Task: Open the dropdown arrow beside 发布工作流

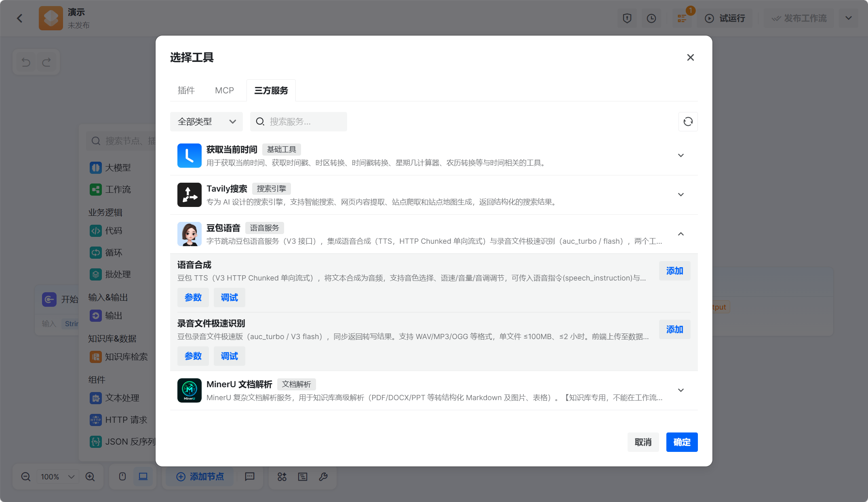Action: (849, 18)
